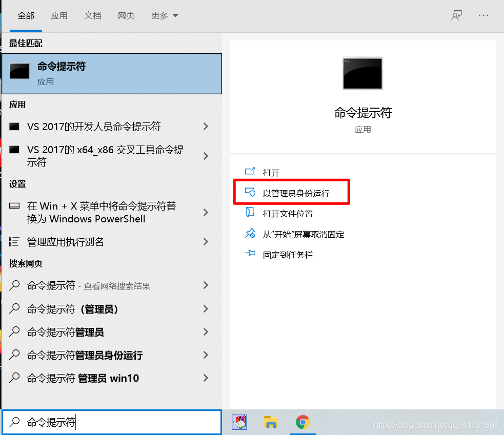Expand the 更多 dropdown
This screenshot has height=435, width=504.
165,15
